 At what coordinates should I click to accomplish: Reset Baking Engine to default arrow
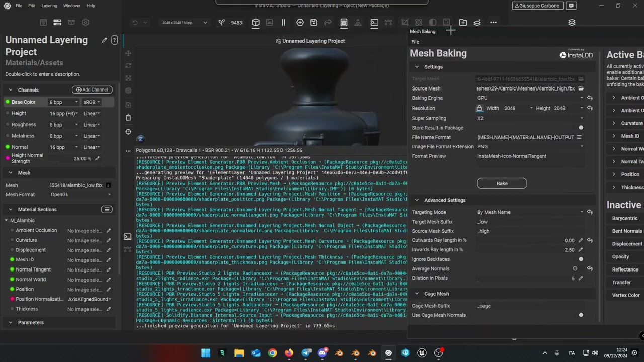click(590, 98)
